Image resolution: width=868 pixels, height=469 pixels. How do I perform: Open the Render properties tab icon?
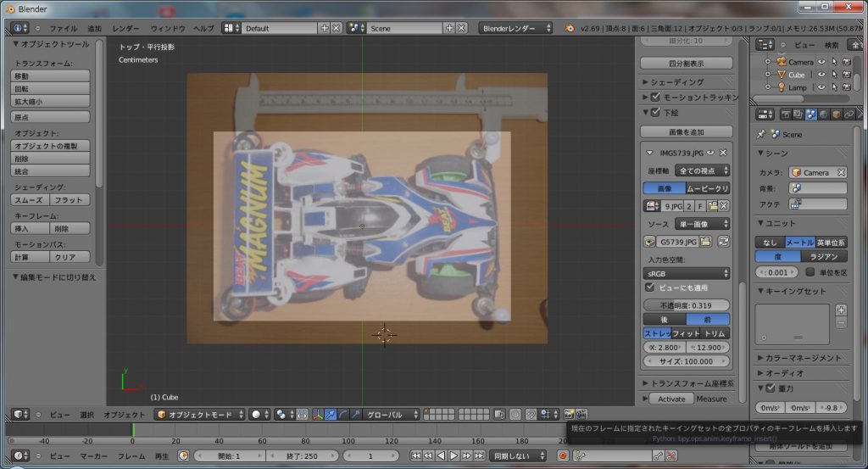[x=785, y=114]
